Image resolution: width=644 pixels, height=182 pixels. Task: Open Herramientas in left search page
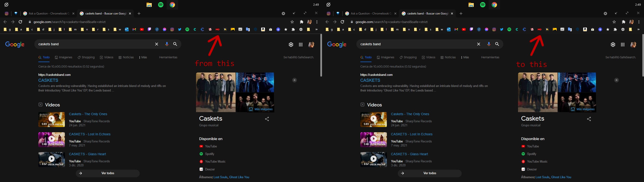point(168,57)
